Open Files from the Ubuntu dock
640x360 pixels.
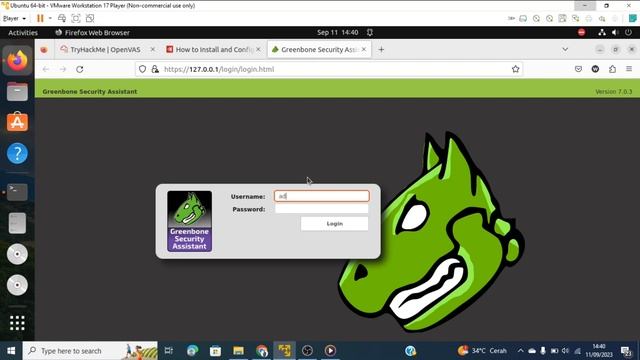(17, 91)
